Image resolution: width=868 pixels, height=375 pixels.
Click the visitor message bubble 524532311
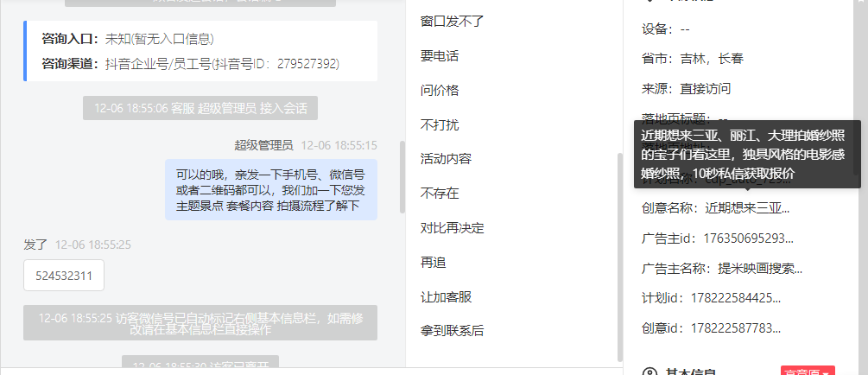pyautogui.click(x=64, y=276)
